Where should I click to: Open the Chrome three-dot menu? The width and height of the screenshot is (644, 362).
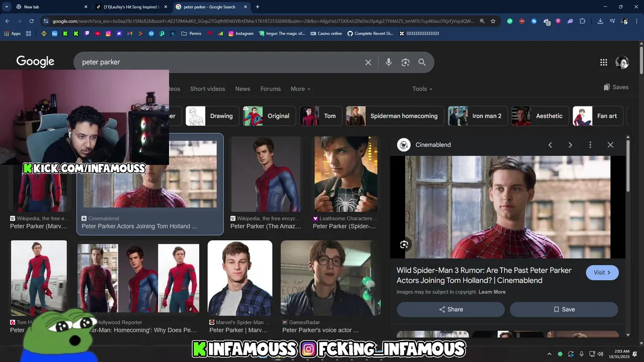636,21
